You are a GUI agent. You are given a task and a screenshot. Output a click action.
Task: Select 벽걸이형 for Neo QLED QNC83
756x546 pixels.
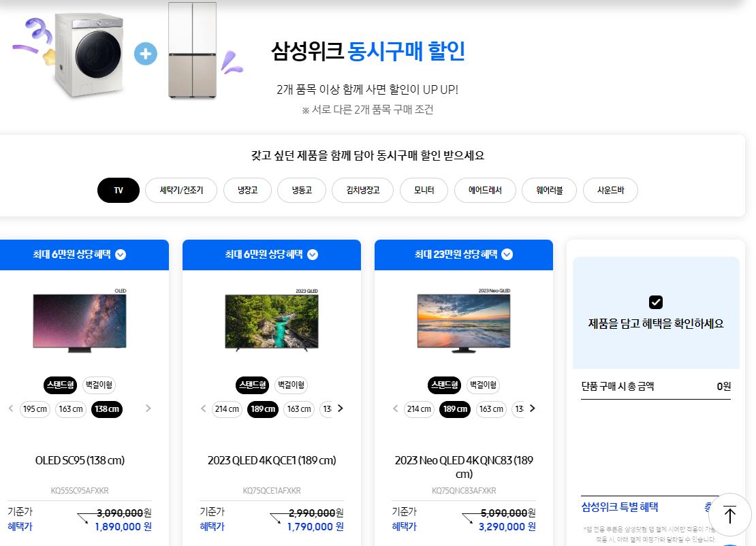(483, 385)
